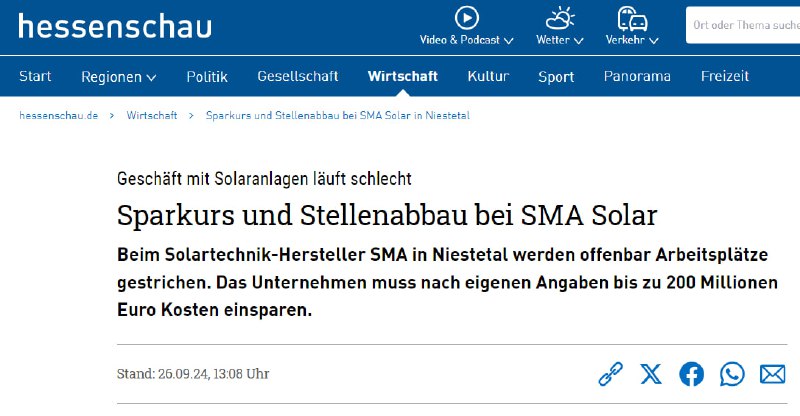The width and height of the screenshot is (800, 416).
Task: Share article on Facebook
Action: click(x=691, y=374)
